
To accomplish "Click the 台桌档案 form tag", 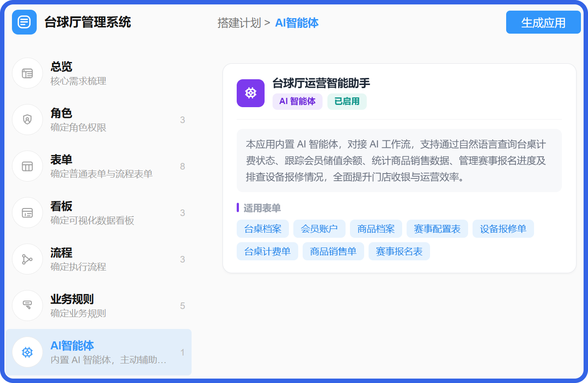I will pyautogui.click(x=263, y=229).
